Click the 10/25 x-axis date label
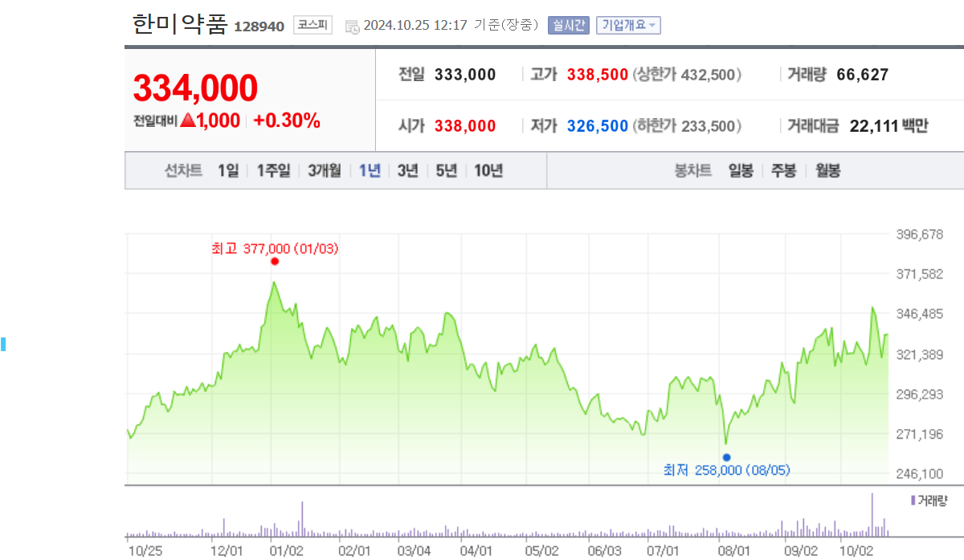The width and height of the screenshot is (964, 560). point(146,551)
